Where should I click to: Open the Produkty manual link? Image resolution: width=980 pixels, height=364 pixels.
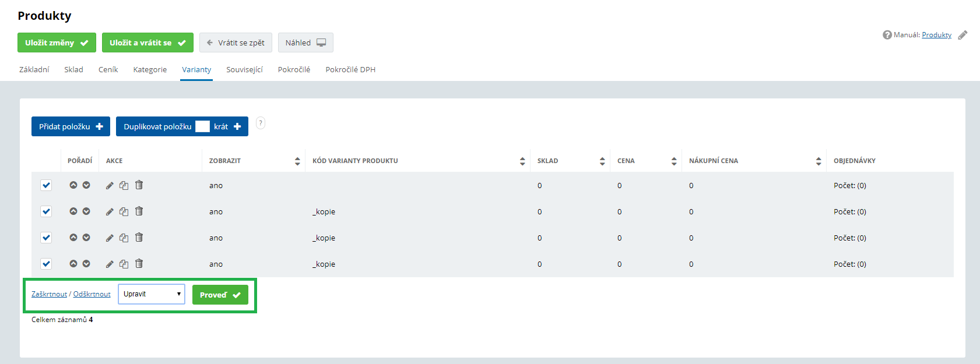tap(936, 35)
